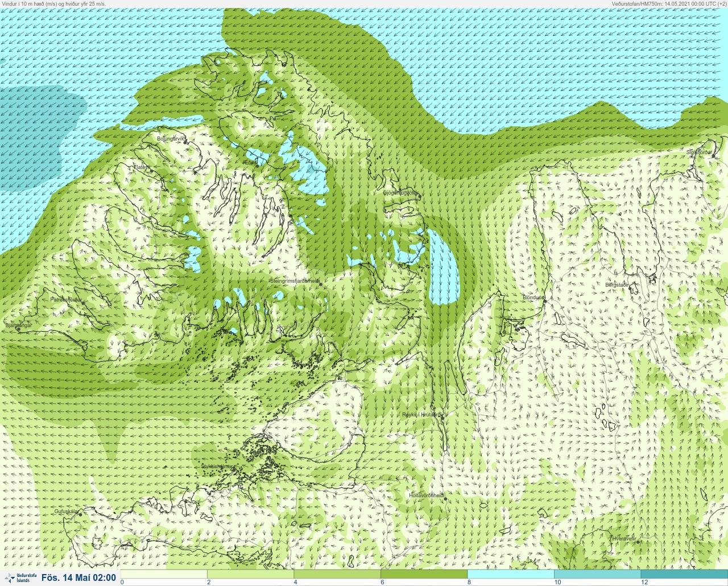
Task: Select the 0–2 m/s pale yellow legend swatch
Action: (x=164, y=574)
